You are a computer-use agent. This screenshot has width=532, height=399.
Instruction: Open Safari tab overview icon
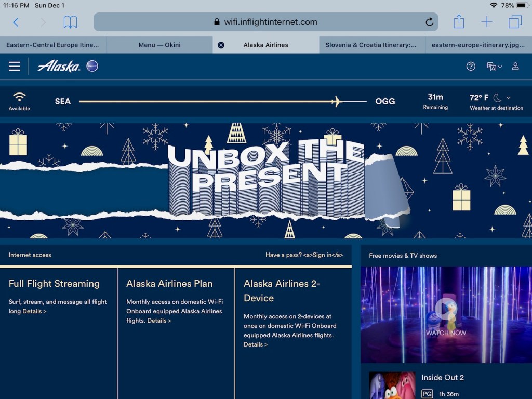tap(515, 22)
